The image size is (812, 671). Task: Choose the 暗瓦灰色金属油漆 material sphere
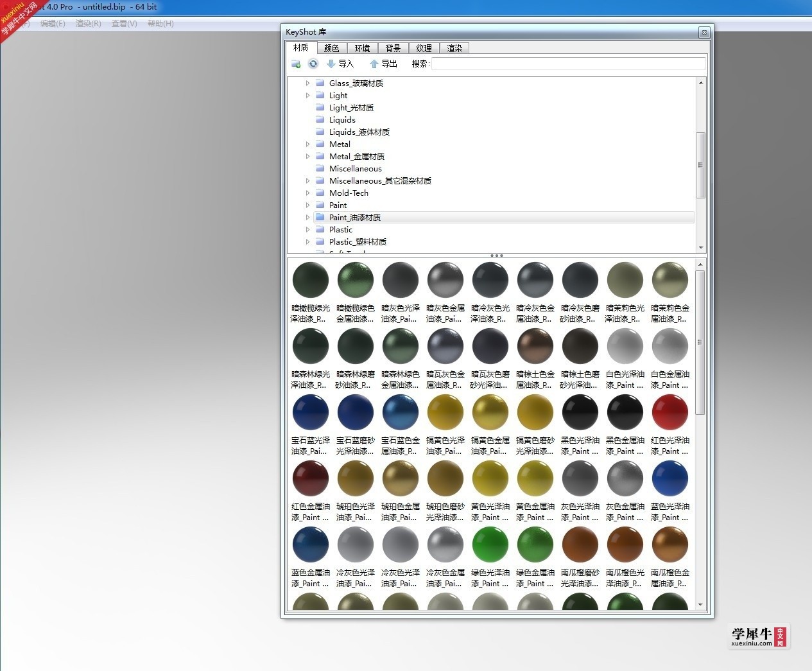click(x=445, y=346)
